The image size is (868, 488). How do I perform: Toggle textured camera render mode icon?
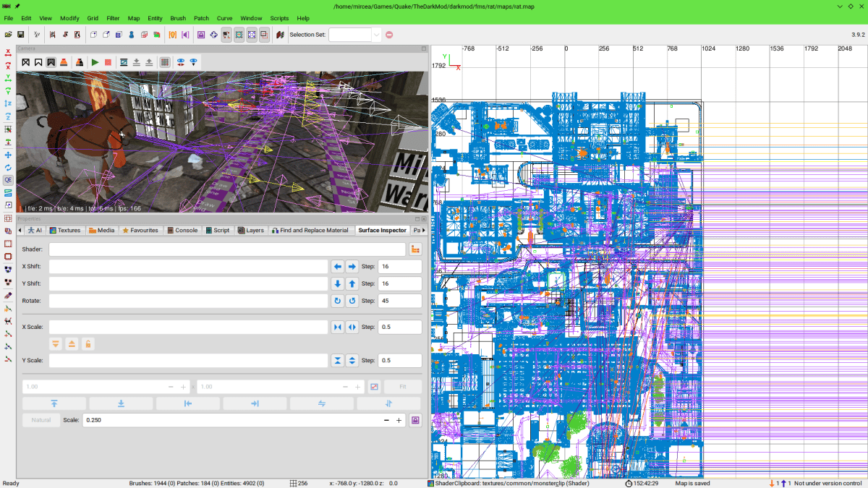coord(51,63)
